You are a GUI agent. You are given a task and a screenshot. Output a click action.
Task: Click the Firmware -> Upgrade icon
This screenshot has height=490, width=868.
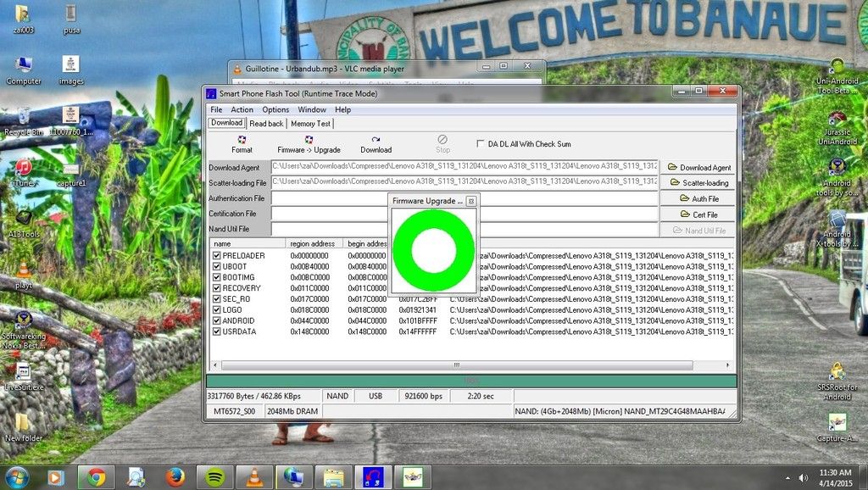309,143
